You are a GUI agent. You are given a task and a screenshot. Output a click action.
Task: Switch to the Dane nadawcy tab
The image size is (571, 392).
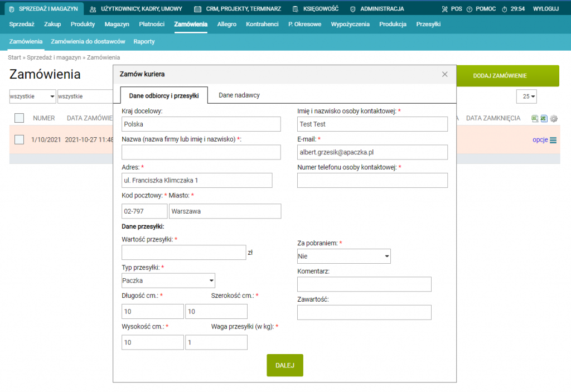point(239,95)
